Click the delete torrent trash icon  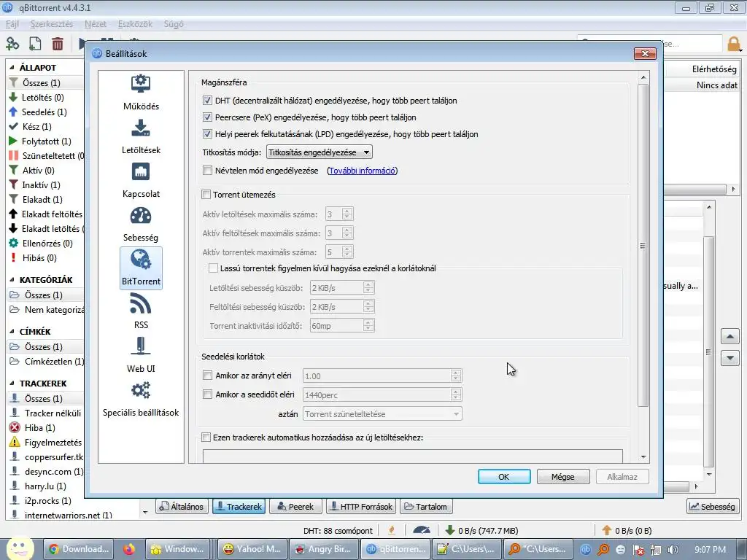pyautogui.click(x=58, y=44)
